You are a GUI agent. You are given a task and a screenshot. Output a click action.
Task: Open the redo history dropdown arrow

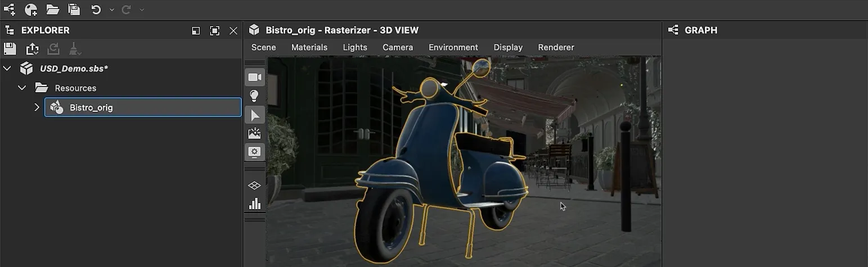click(x=142, y=10)
